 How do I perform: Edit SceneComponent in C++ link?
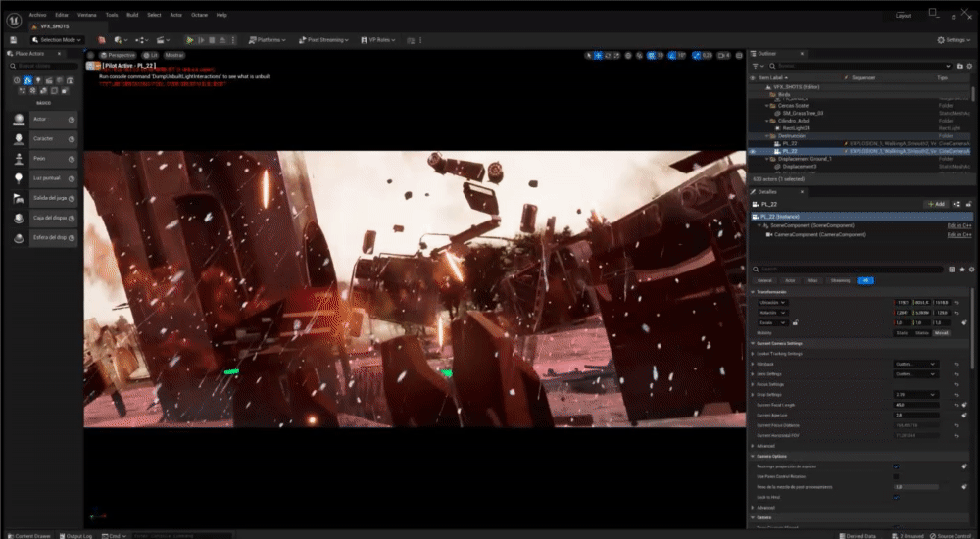click(959, 225)
